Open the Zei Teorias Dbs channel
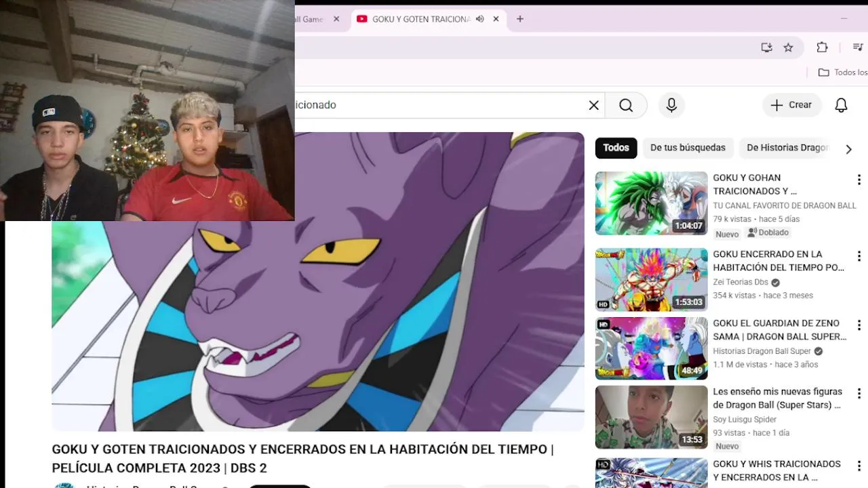This screenshot has height=488, width=868. pos(741,282)
